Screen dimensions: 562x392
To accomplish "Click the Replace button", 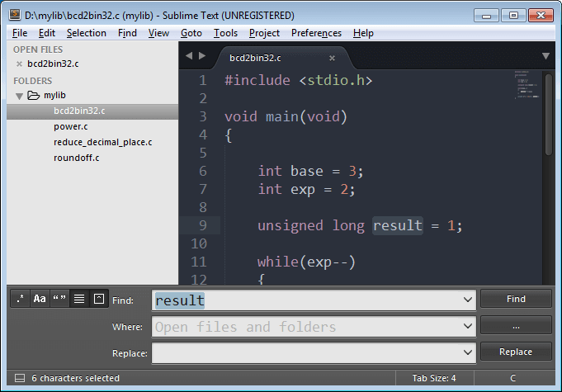I will tap(516, 352).
